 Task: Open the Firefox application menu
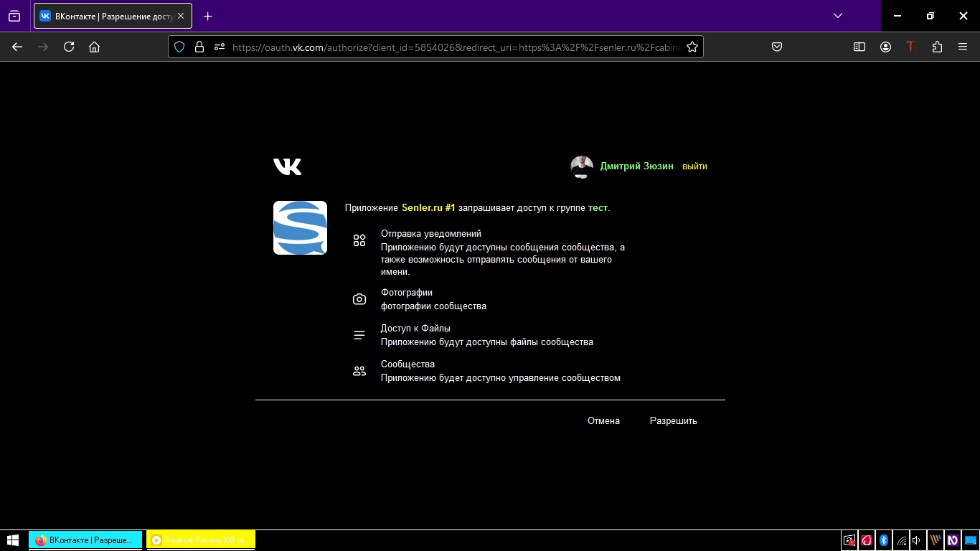pyautogui.click(x=963, y=47)
